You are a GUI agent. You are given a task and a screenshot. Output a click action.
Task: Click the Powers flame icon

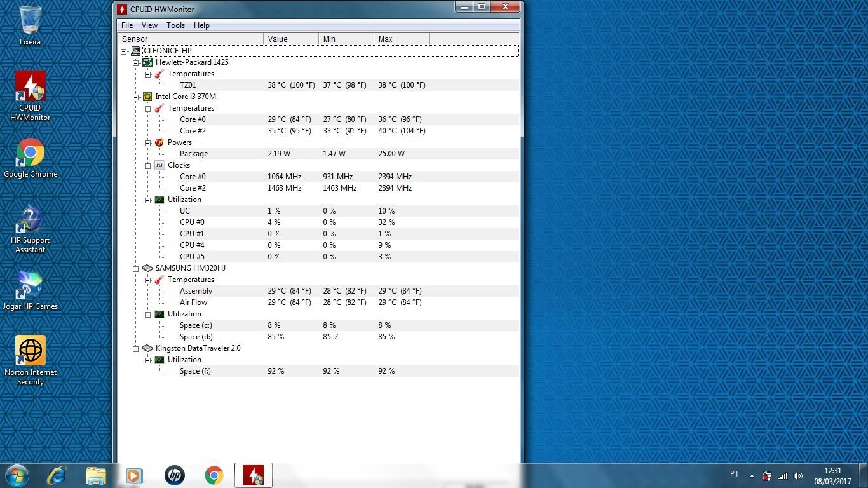coord(159,142)
